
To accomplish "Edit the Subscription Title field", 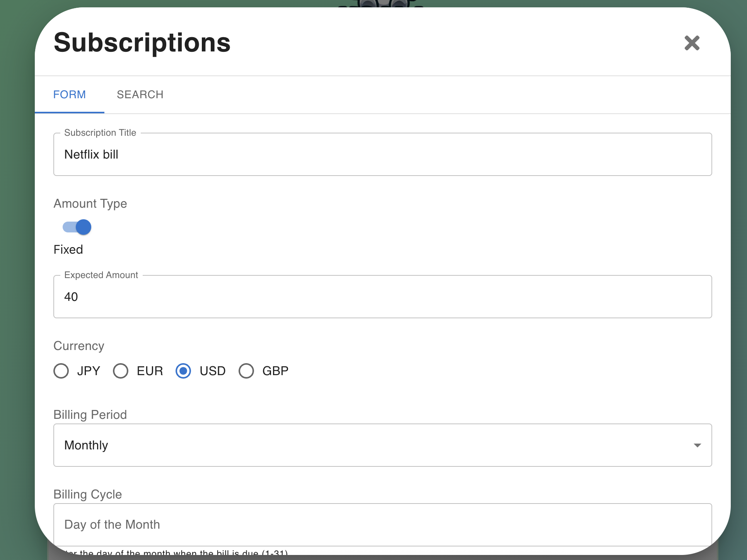I will 382,154.
